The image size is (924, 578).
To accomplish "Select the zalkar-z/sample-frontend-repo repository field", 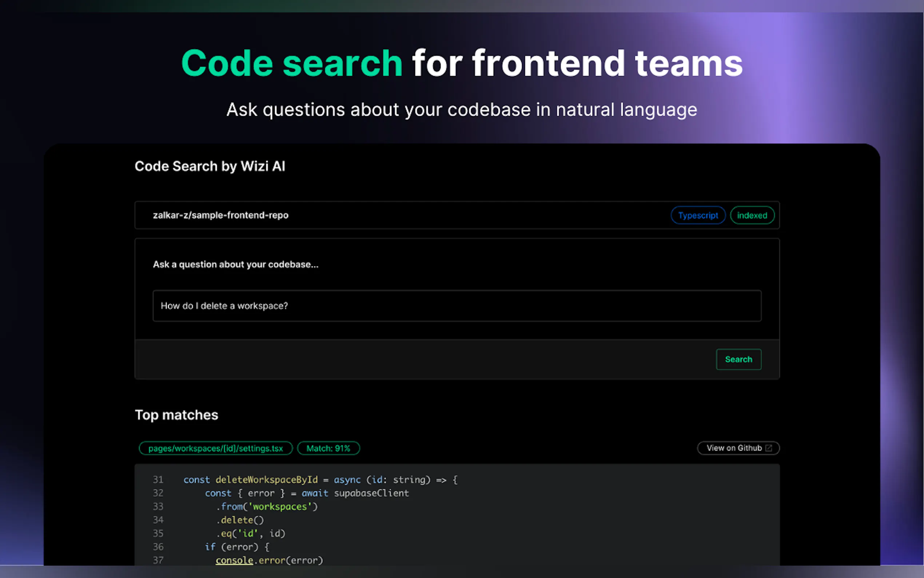I will point(221,215).
